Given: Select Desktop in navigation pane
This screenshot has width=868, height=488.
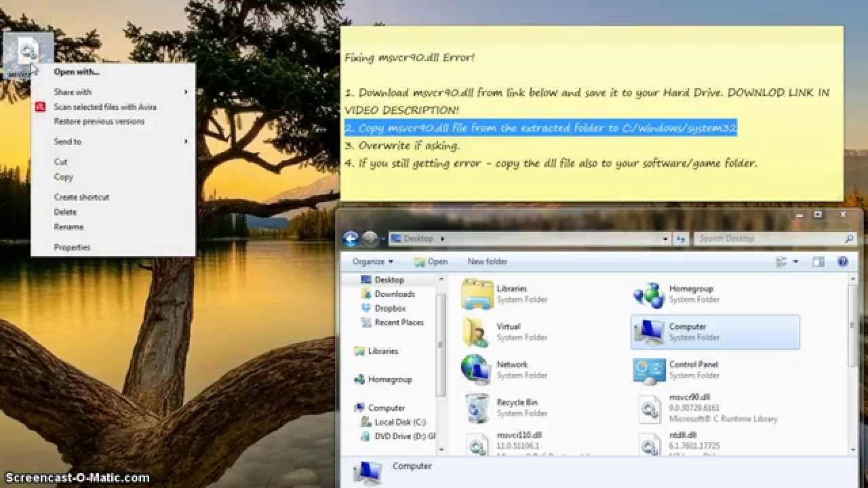Looking at the screenshot, I should point(389,280).
